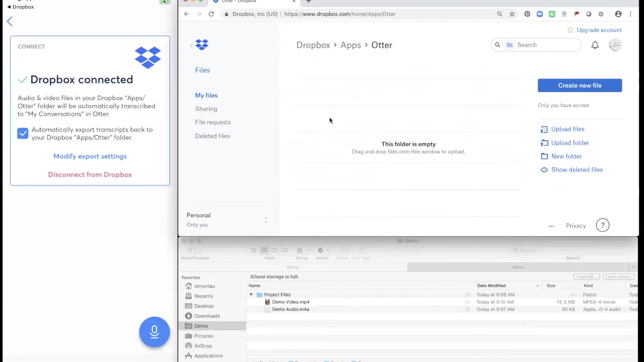Click Upload files
The width and height of the screenshot is (644, 362).
pos(568,129)
